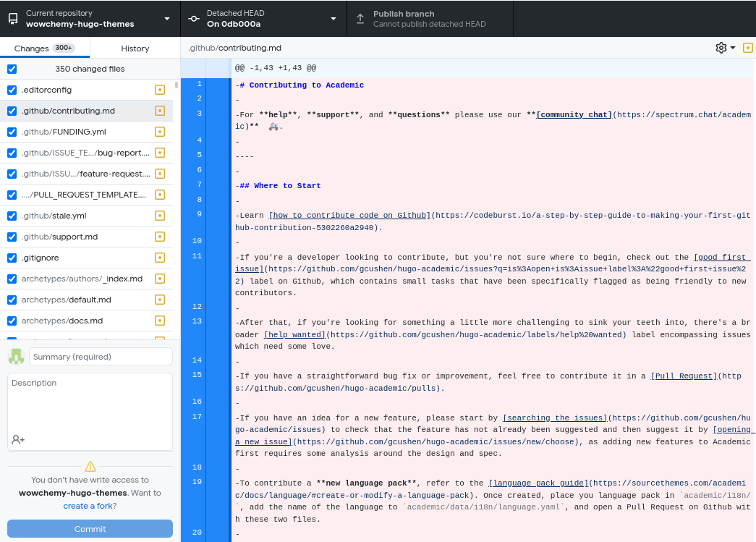The width and height of the screenshot is (756, 542).
Task: Click modified icon next to PULL_REQUEST_TEMPLATE file
Action: (160, 195)
